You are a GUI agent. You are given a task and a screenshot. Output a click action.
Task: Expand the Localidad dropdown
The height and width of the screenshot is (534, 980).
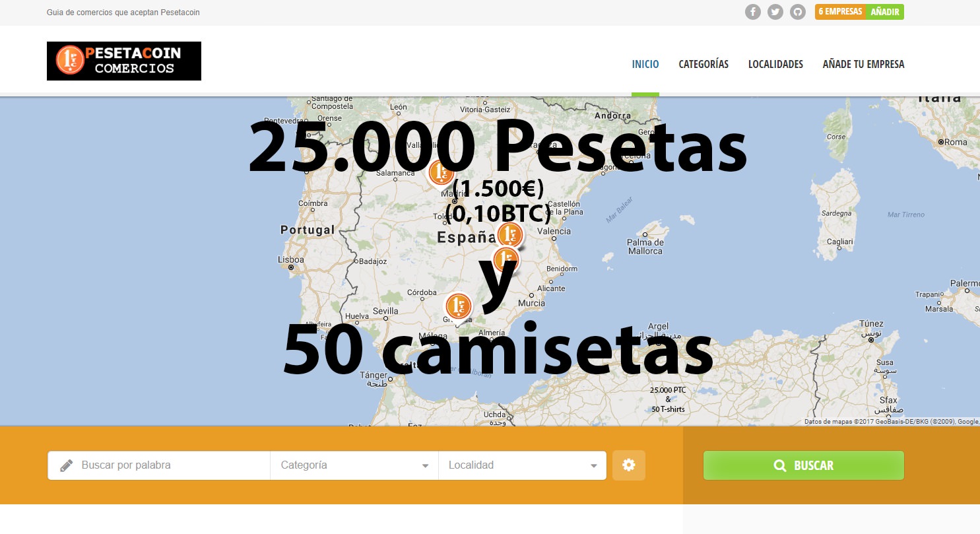[522, 465]
